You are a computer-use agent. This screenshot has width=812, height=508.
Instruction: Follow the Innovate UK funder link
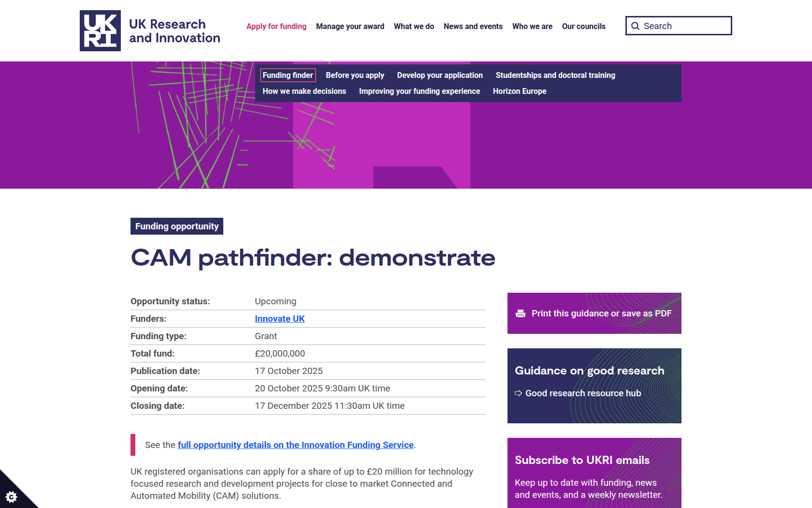[280, 319]
